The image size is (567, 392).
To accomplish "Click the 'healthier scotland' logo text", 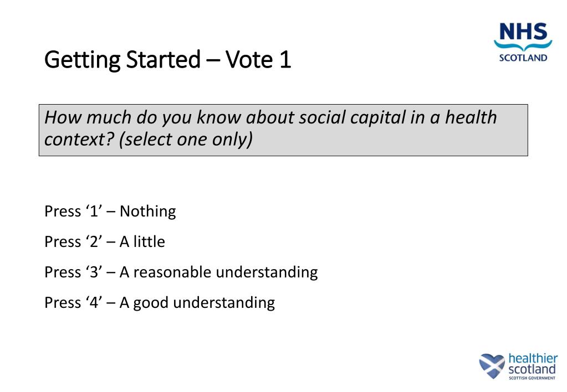I will click(532, 364).
